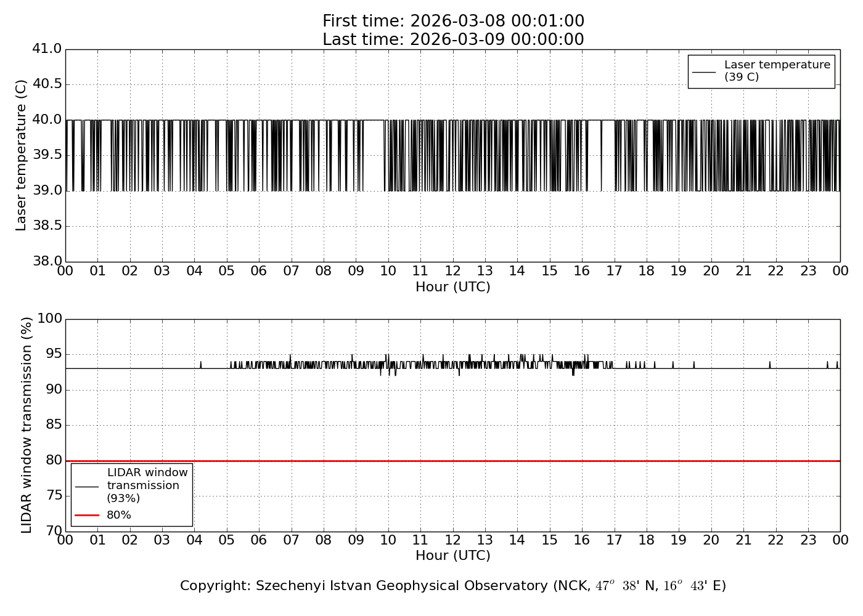The width and height of the screenshot is (863, 616).
Task: Click the Szechenyi Istvan Geophysical Observatory copyright text
Action: (x=453, y=586)
